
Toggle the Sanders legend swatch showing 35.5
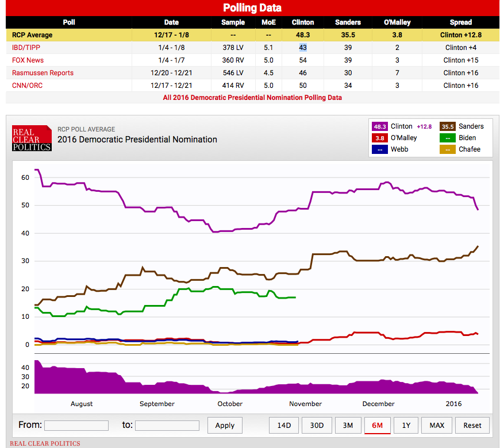tap(448, 126)
